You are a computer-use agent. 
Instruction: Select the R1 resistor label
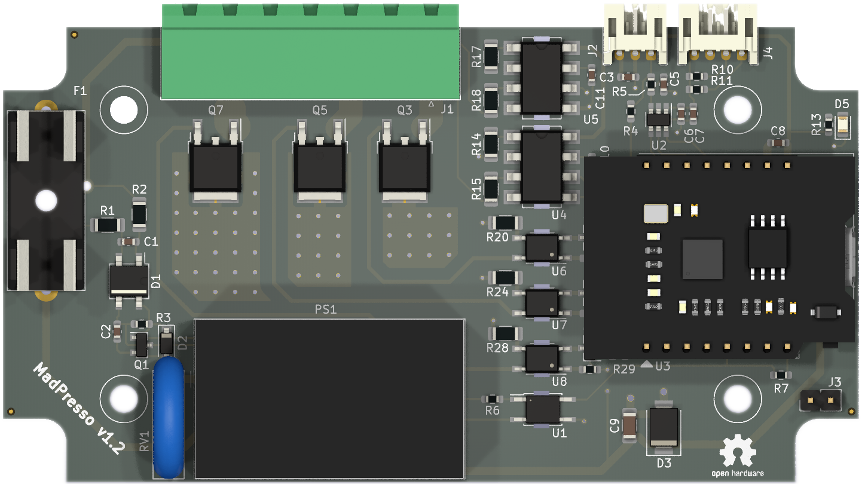coord(107,210)
